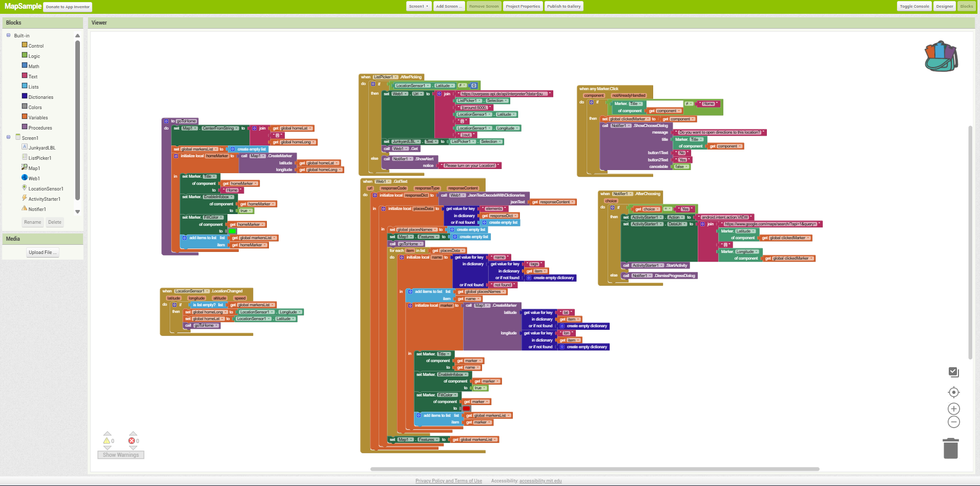Open the Dictionaries blocks drawer
This screenshot has height=486, width=980.
click(x=40, y=97)
